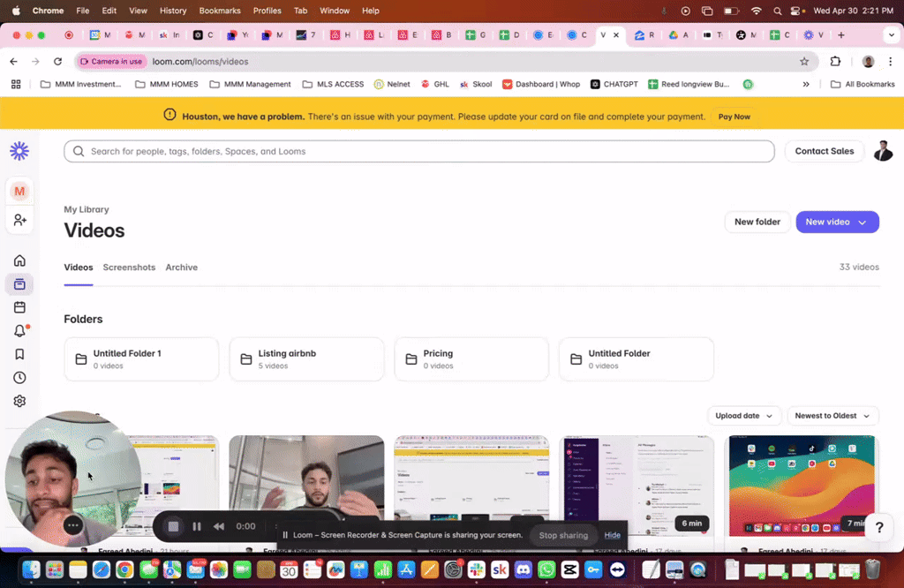Open the Untitled Folder with 0 videos
This screenshot has height=588, width=904.
coord(637,359)
